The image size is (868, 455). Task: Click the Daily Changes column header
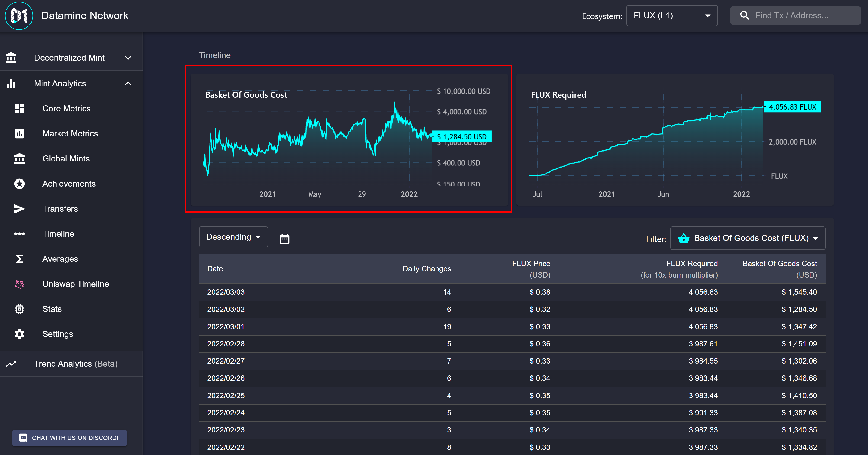(427, 269)
